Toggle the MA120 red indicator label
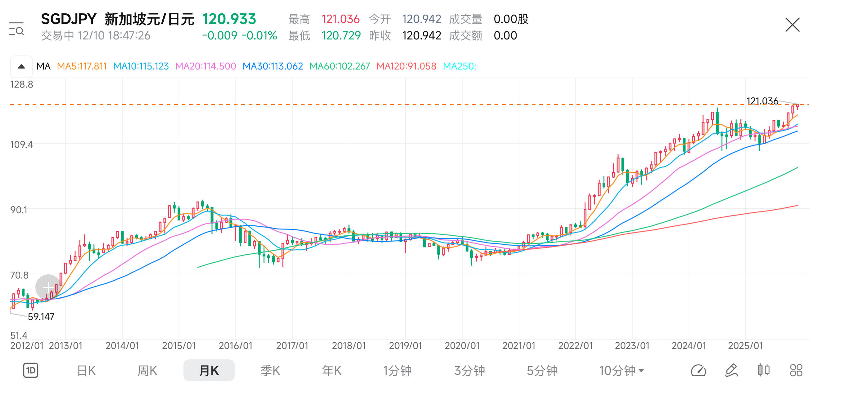Image resolution: width=868 pixels, height=400 pixels. [x=406, y=66]
